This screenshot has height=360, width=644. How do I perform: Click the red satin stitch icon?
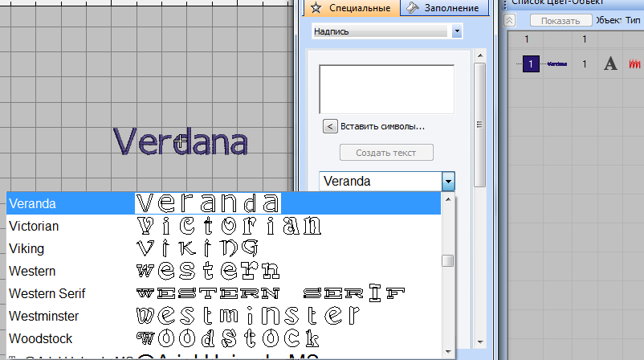(x=634, y=63)
